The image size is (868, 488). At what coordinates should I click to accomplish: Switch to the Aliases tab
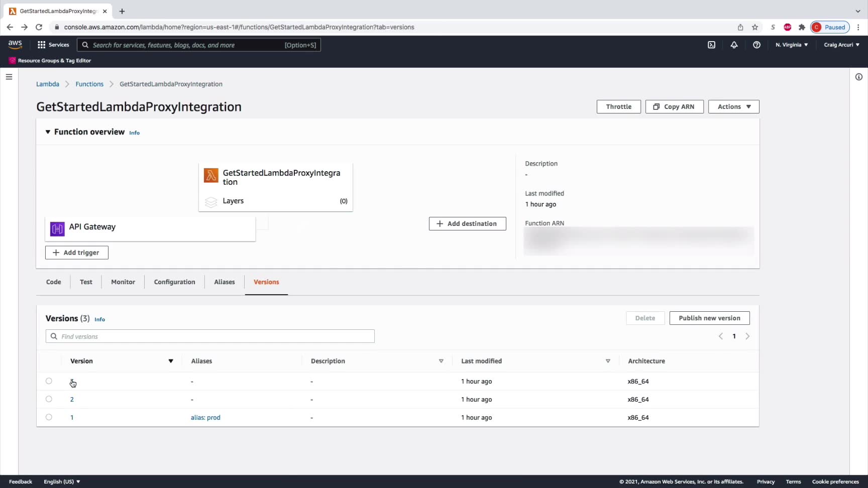click(225, 282)
